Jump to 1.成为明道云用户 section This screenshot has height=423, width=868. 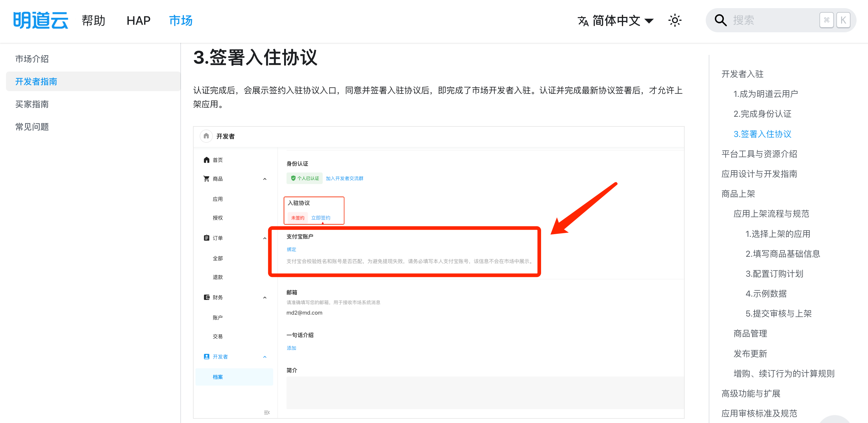[765, 94]
